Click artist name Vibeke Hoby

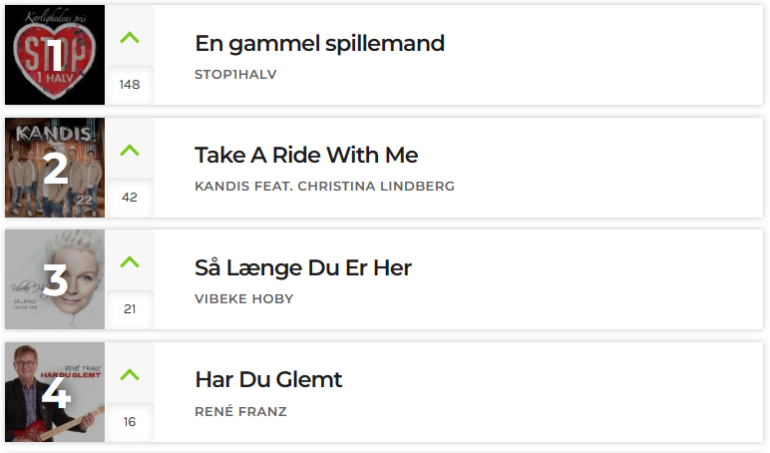point(244,299)
